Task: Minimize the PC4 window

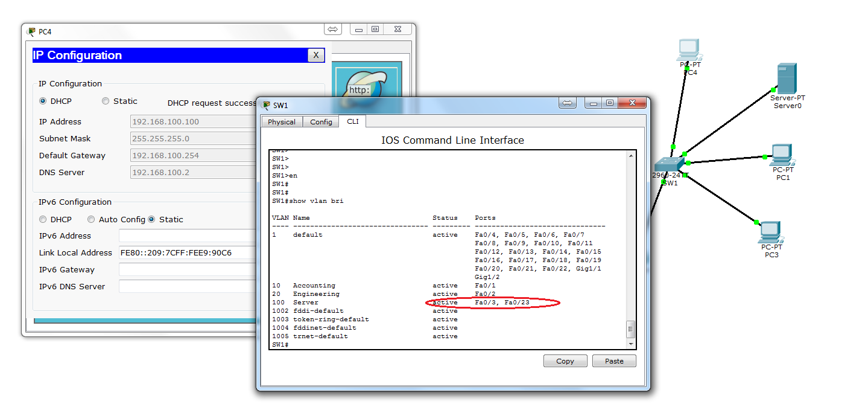Action: tap(360, 29)
